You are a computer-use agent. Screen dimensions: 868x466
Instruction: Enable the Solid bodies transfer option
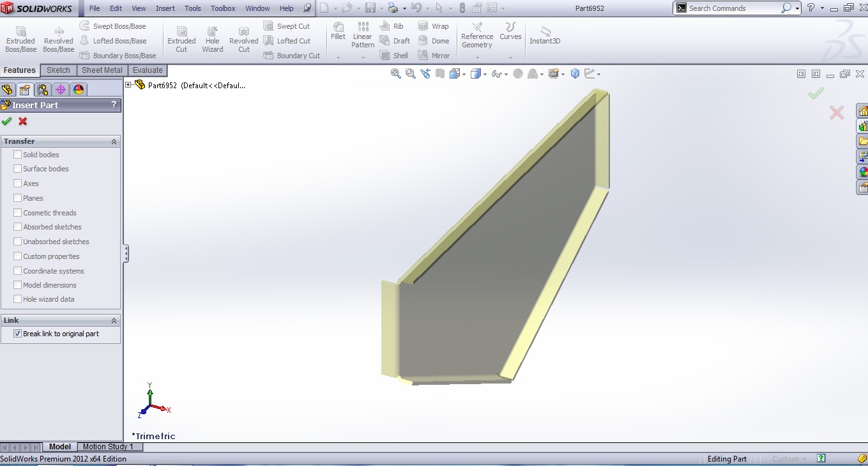tap(17, 154)
